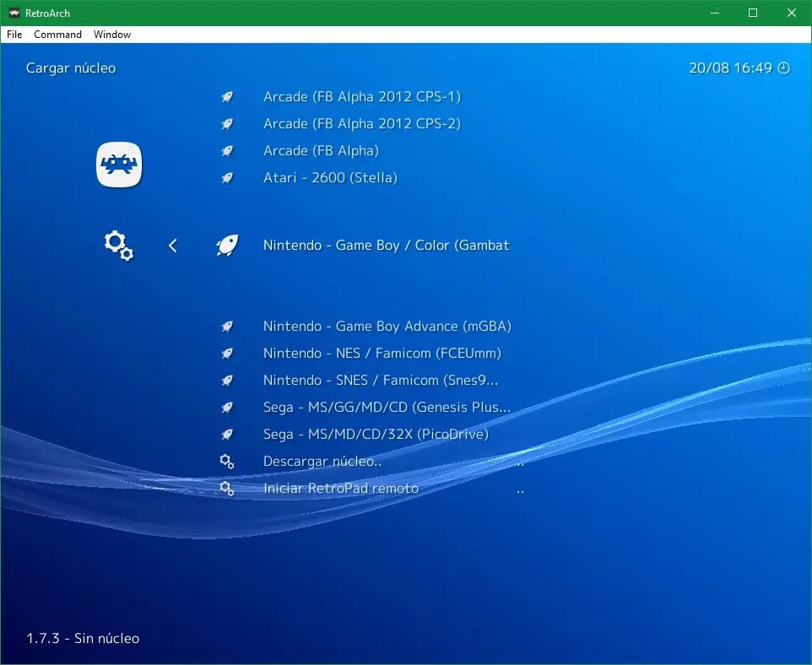
Task: Choose Sega - MS/MD/CD/32X (PicoDrive) core
Action: pyautogui.click(x=376, y=434)
